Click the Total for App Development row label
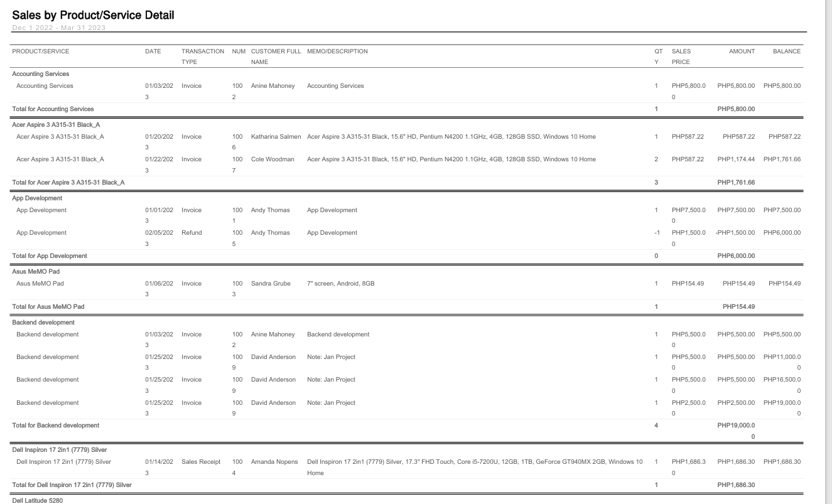832x504 pixels. [x=50, y=256]
